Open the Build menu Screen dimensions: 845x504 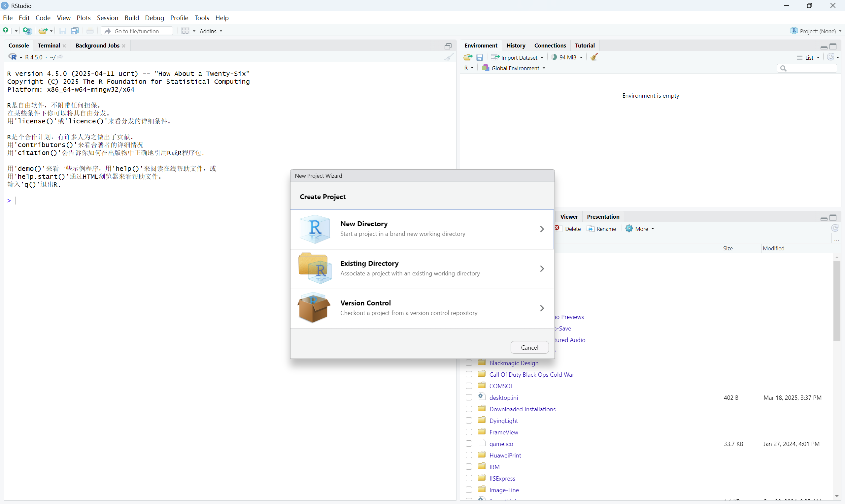[131, 18]
